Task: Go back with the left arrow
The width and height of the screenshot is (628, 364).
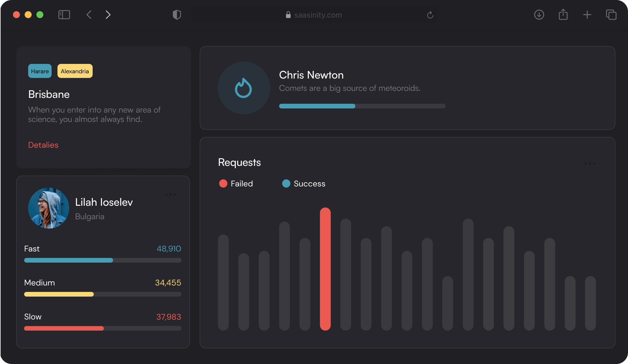Action: tap(89, 15)
